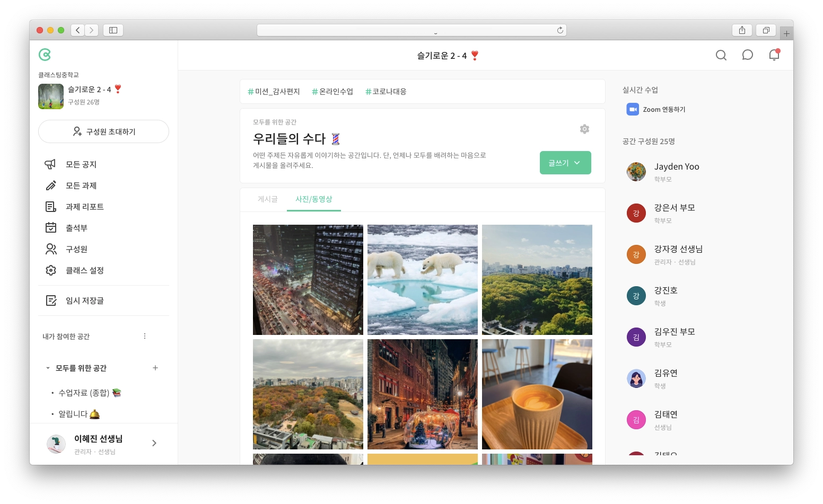Click the 슬기로운 2-4 class thumbnail
The image size is (823, 504).
[x=51, y=96]
